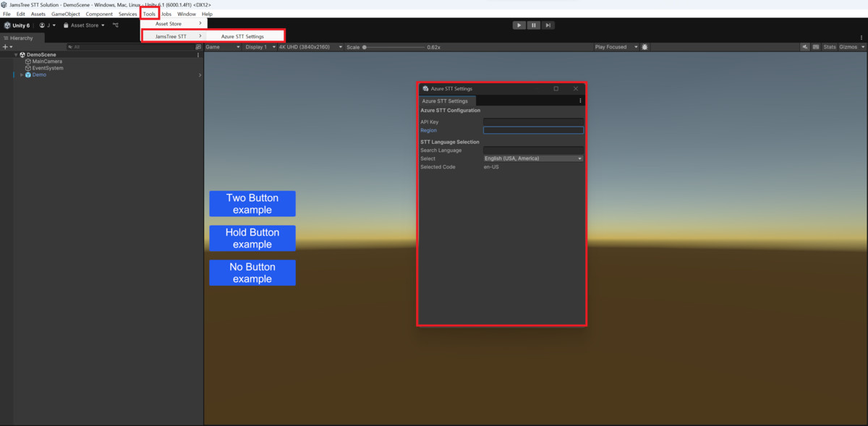Click the Tools menu in menu bar
The width and height of the screenshot is (868, 426).
(x=149, y=14)
